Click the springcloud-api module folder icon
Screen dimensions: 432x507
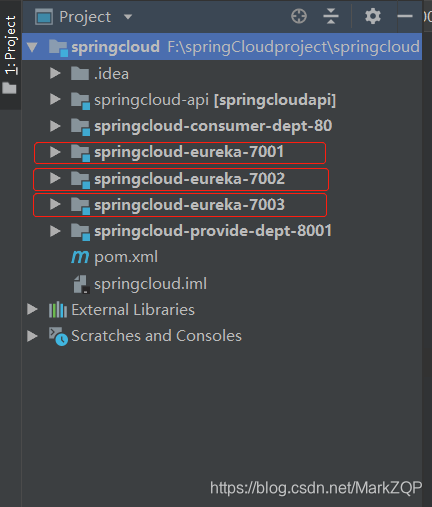(80, 101)
